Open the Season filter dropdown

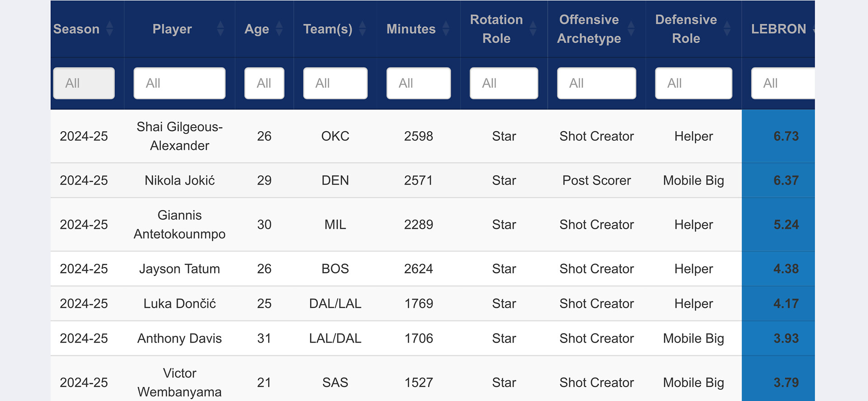84,83
